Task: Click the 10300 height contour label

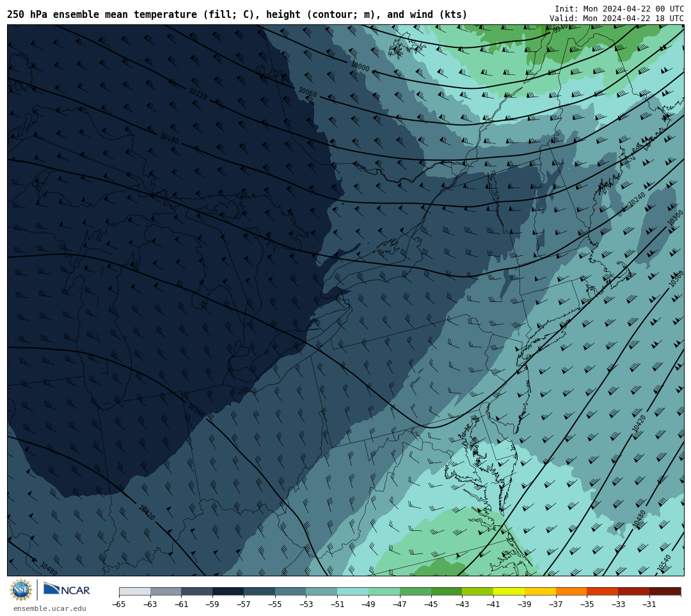Action: [675, 218]
